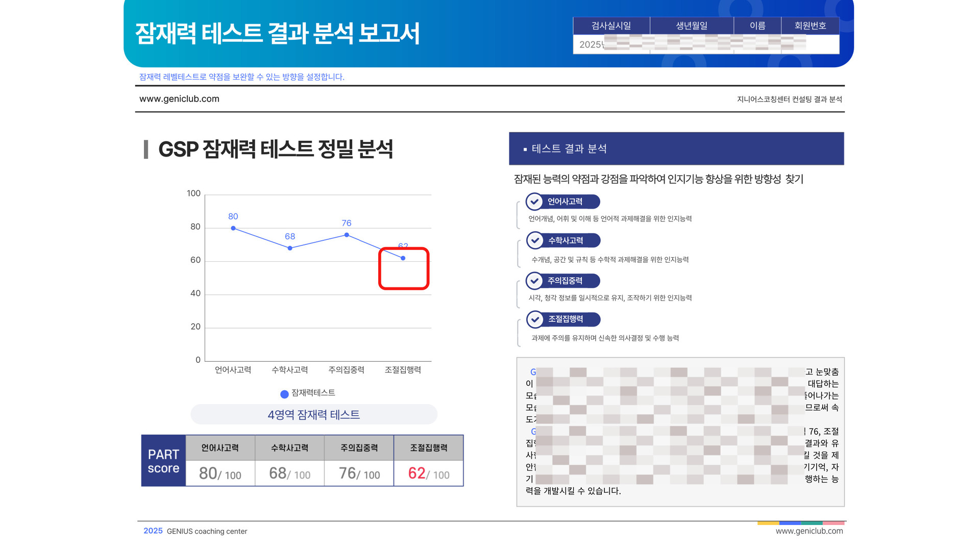This screenshot has height=551, width=980.
Task: Click the 시각, 청각 정보를 description line
Action: click(610, 298)
